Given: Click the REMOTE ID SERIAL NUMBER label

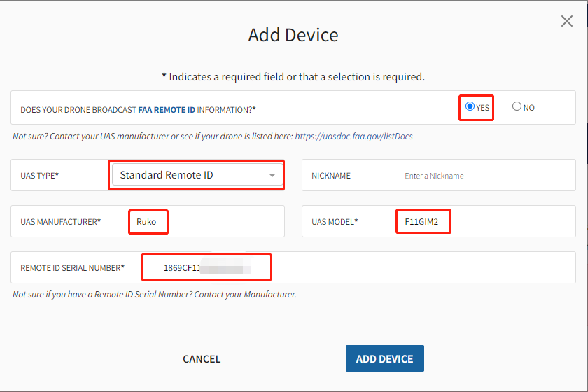Looking at the screenshot, I should 72,267.
